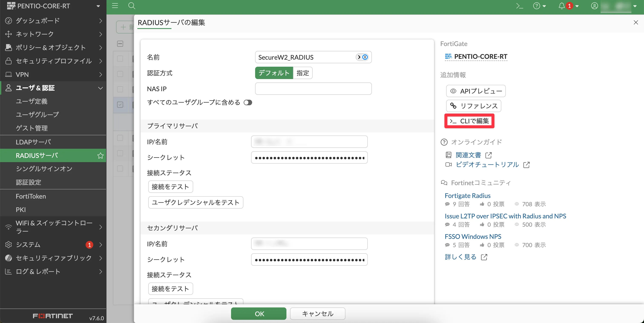Toggle the hamburger menu icon
Viewport: 644px width, 323px height.
tap(115, 6)
